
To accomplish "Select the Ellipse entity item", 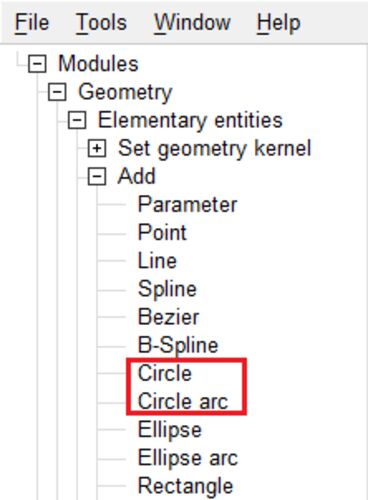I will [x=170, y=429].
